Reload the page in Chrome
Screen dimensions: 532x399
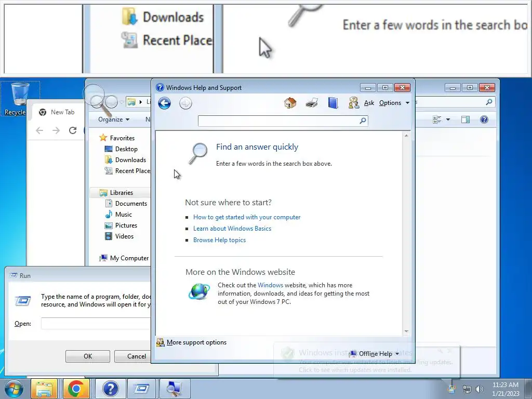pos(73,130)
